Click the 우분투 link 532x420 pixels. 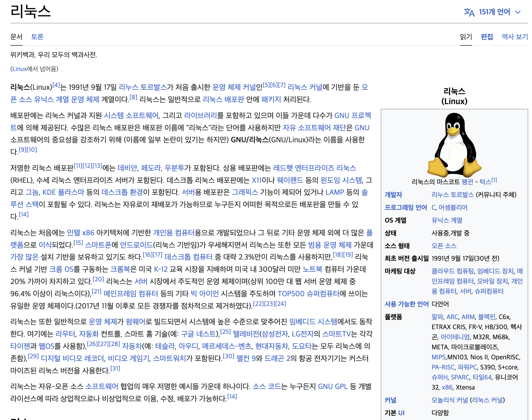tap(174, 168)
